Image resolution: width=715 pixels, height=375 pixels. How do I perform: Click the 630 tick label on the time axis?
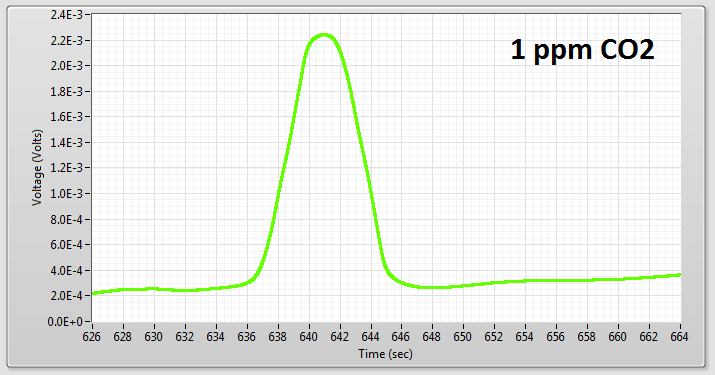154,337
